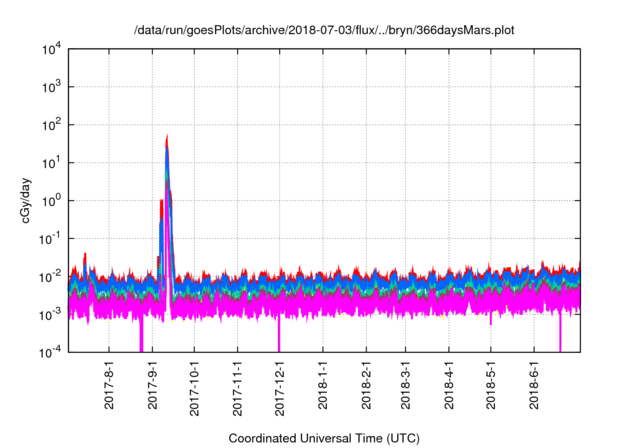Click the 2018-1-1 date label

pos(323,385)
